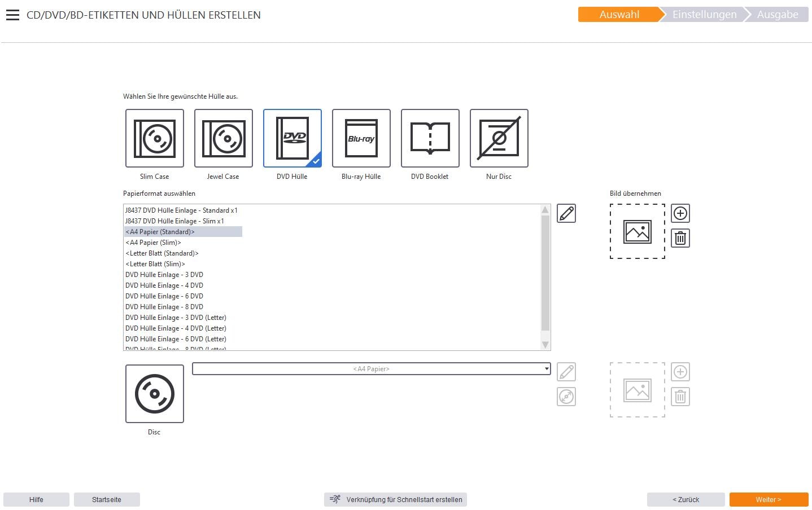Pick the Blu-ray Hülle icon
The image size is (812, 510).
pyautogui.click(x=361, y=138)
